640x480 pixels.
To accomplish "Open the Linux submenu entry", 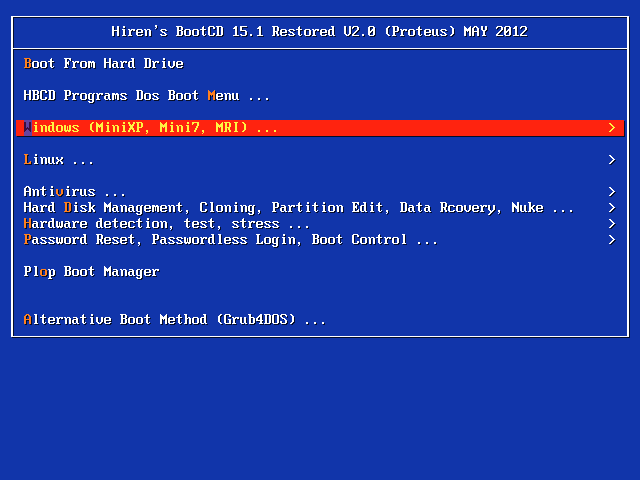I will click(320, 160).
